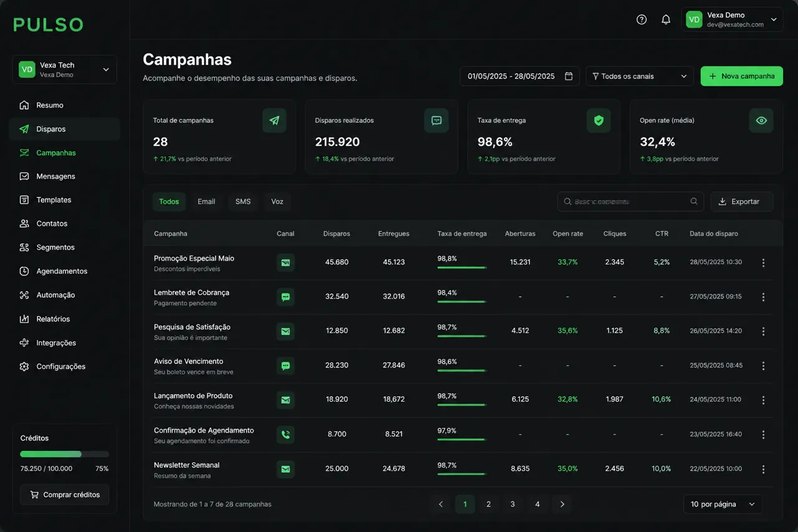The height and width of the screenshot is (532, 798).
Task: Click the Open rate column header
Action: [x=568, y=234]
